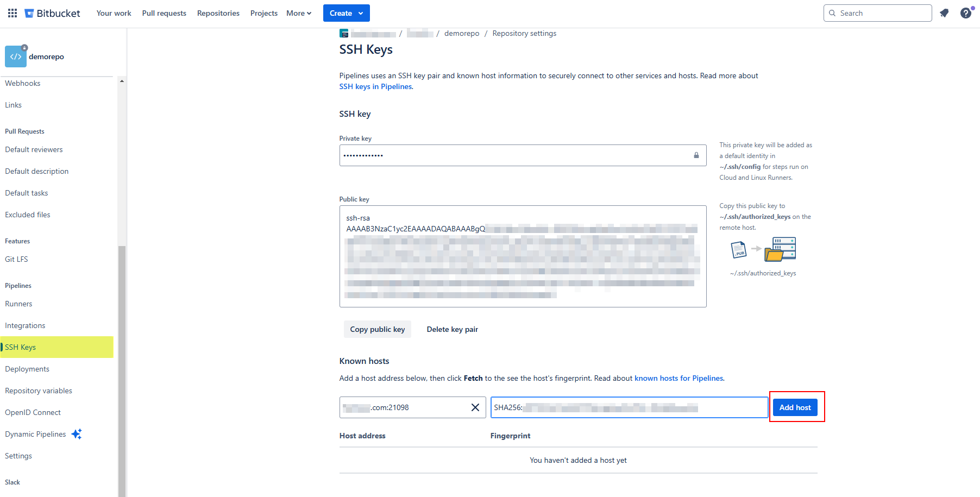Open Runners under Pipelines
980x497 pixels.
pyautogui.click(x=18, y=304)
